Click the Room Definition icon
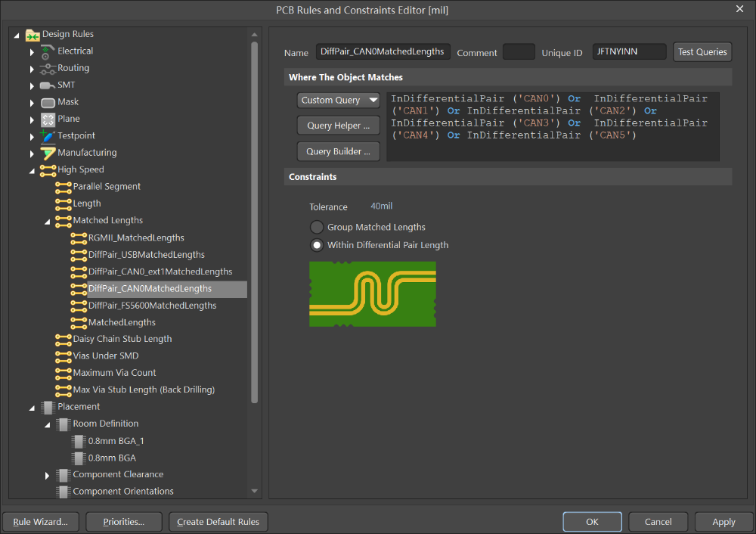 [x=64, y=424]
